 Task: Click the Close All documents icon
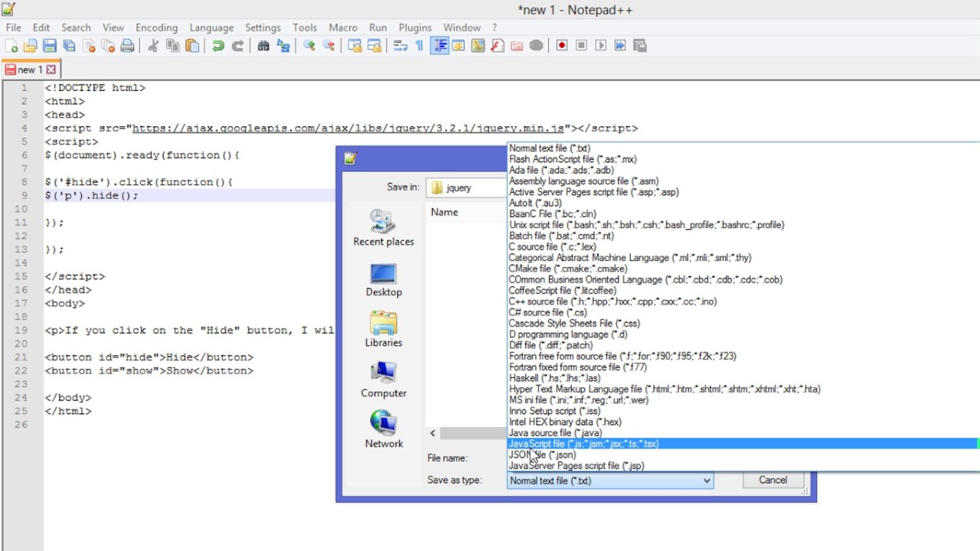click(x=108, y=46)
